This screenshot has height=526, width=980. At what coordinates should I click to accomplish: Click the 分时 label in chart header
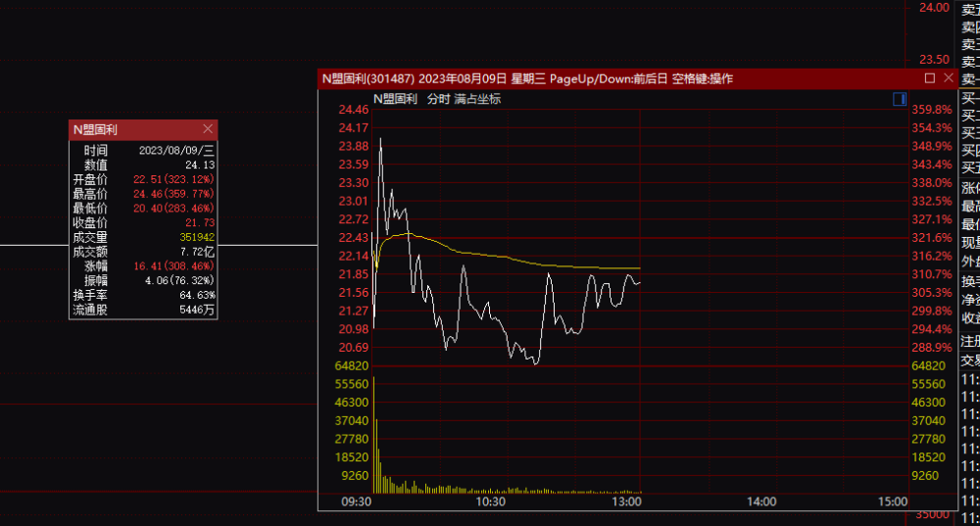[438, 99]
